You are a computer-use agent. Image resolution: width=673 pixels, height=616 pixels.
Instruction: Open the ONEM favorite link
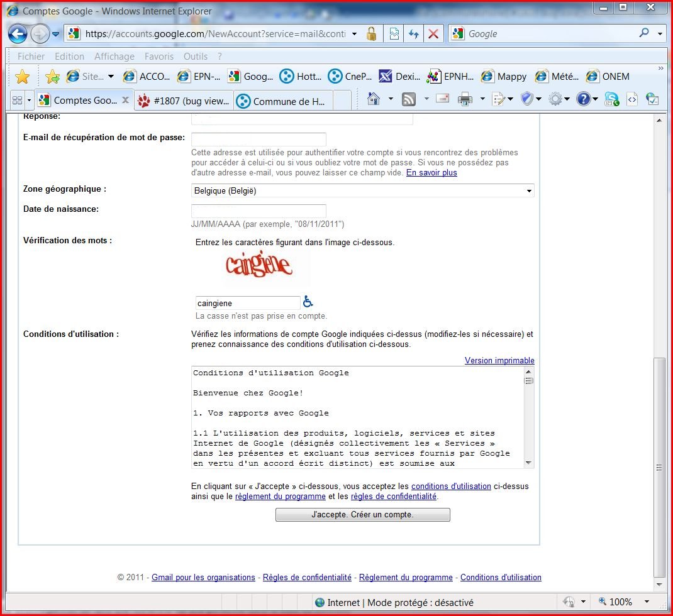coord(608,77)
